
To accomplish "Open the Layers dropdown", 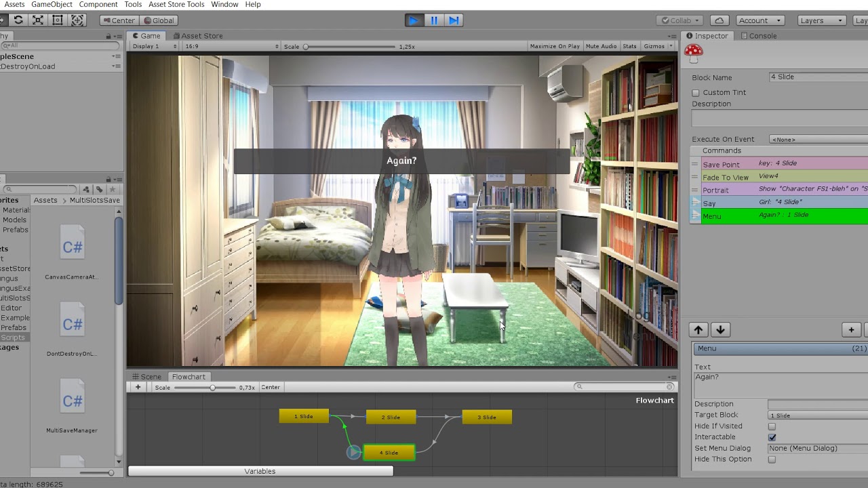I will 822,20.
